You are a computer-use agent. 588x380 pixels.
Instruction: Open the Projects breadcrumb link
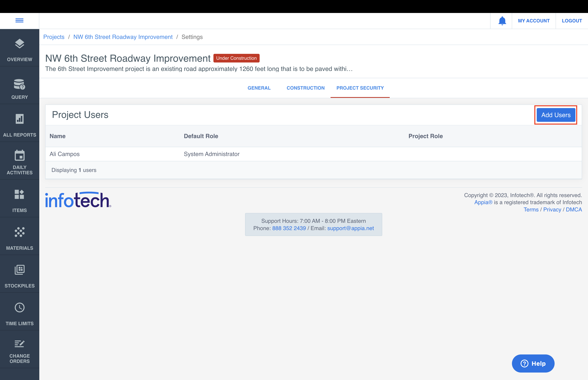54,37
